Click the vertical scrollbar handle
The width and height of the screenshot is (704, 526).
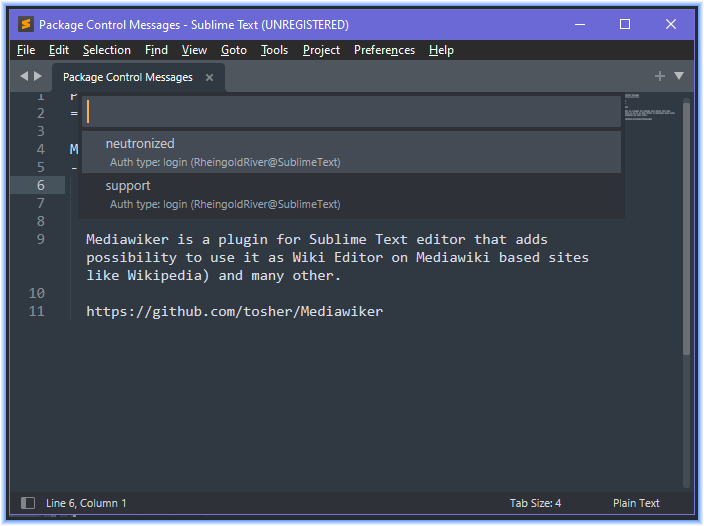coord(686,229)
